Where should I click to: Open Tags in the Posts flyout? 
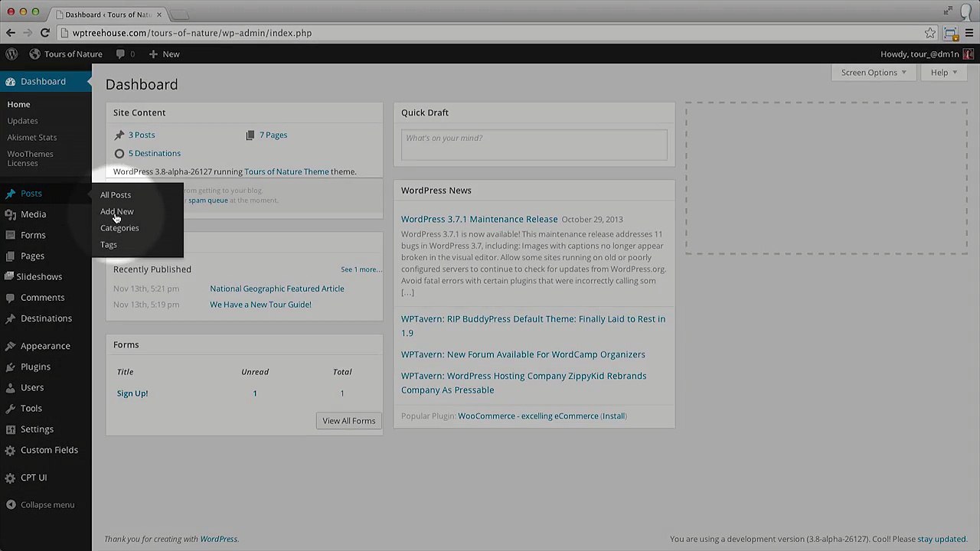(x=109, y=245)
